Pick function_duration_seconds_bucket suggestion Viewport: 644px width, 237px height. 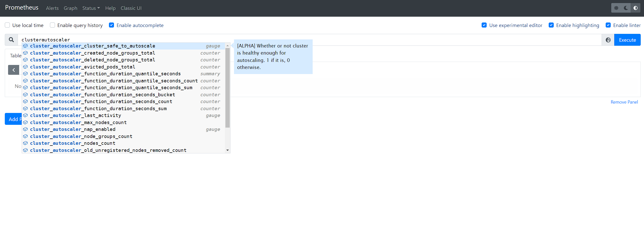pos(123,94)
